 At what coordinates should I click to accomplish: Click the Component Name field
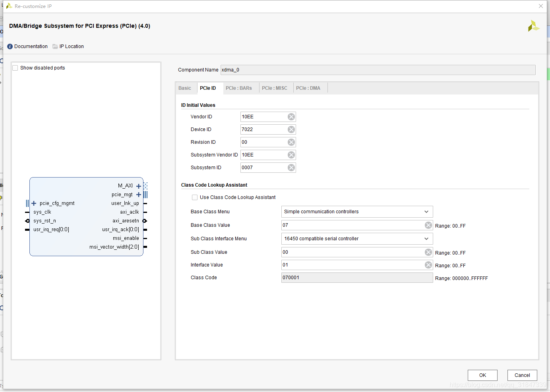click(378, 70)
